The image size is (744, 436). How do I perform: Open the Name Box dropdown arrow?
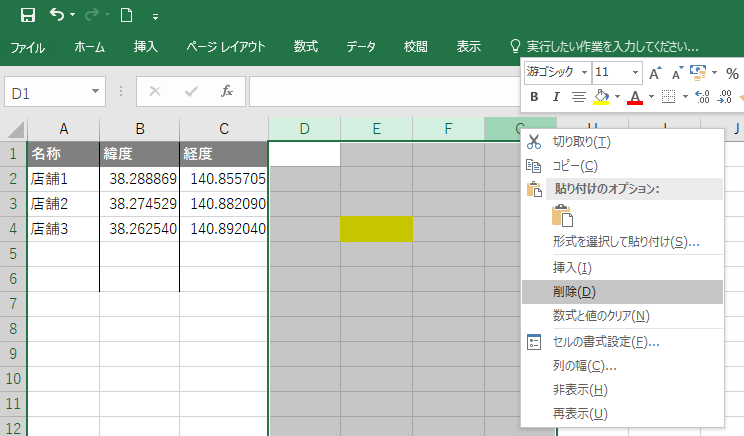tap(96, 92)
